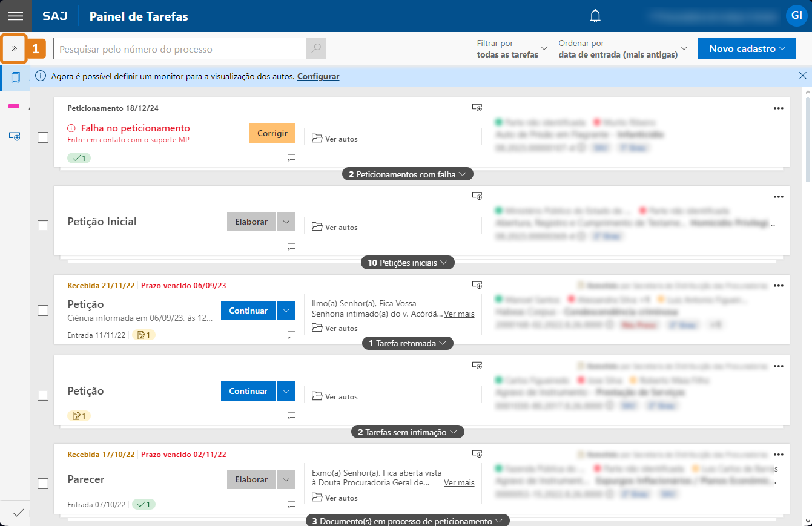
Task: Click the Corrigir button
Action: (x=272, y=133)
